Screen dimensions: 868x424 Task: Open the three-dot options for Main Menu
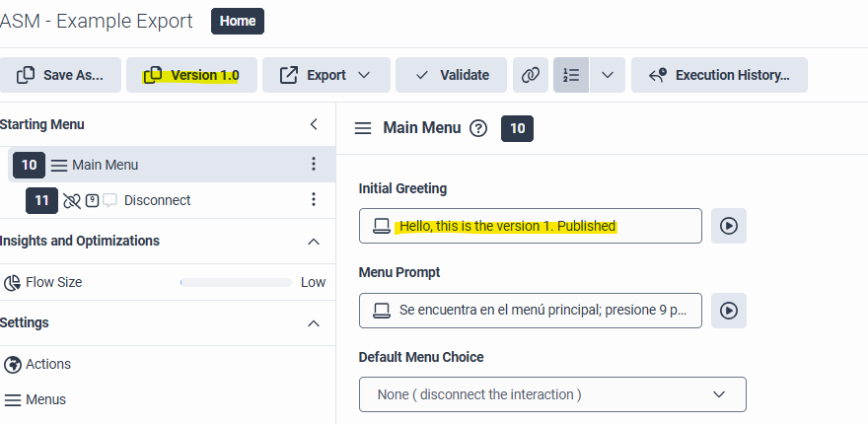[x=314, y=165]
